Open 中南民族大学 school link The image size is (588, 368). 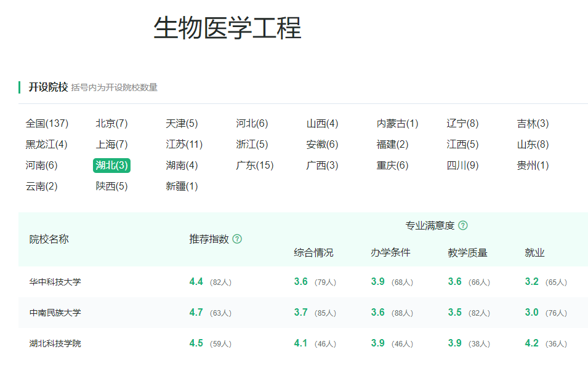click(55, 313)
